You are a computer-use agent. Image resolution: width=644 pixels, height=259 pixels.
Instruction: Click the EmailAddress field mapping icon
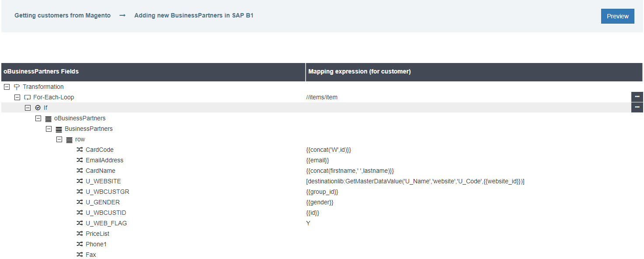click(80, 160)
